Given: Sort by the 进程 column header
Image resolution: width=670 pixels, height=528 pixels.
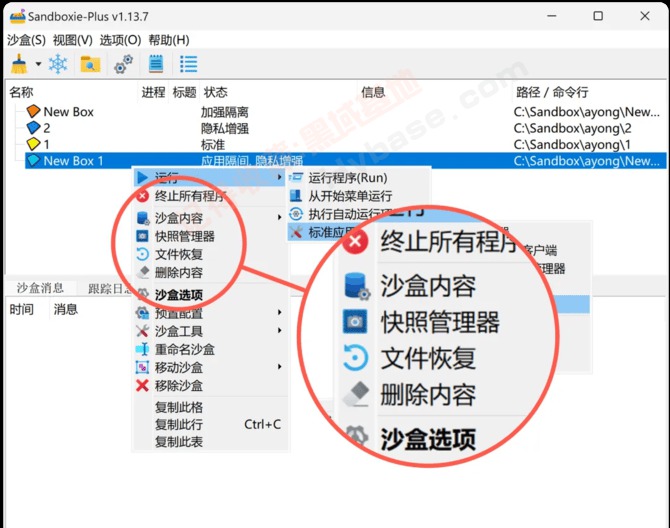Looking at the screenshot, I should (153, 92).
